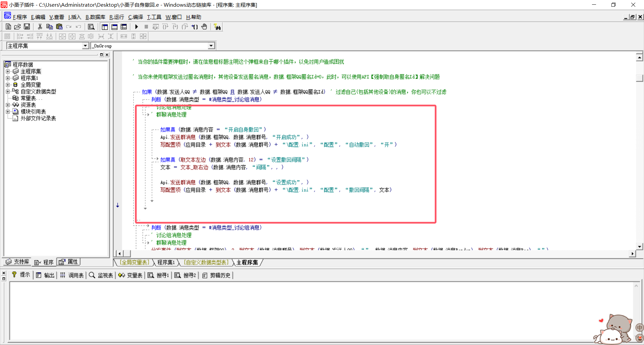
Task: Click the Open file folder icon
Action: click(17, 27)
